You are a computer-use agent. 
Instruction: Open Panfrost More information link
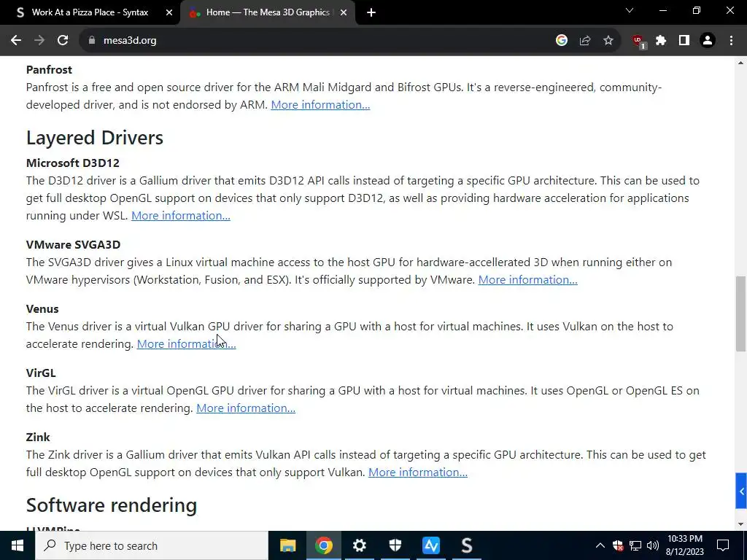click(x=320, y=105)
